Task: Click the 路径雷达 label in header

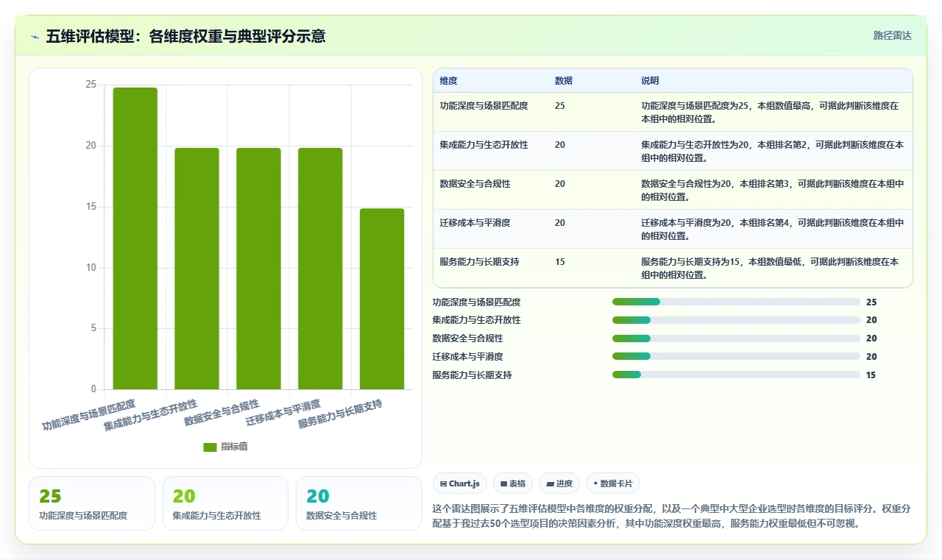Action: 892,35
